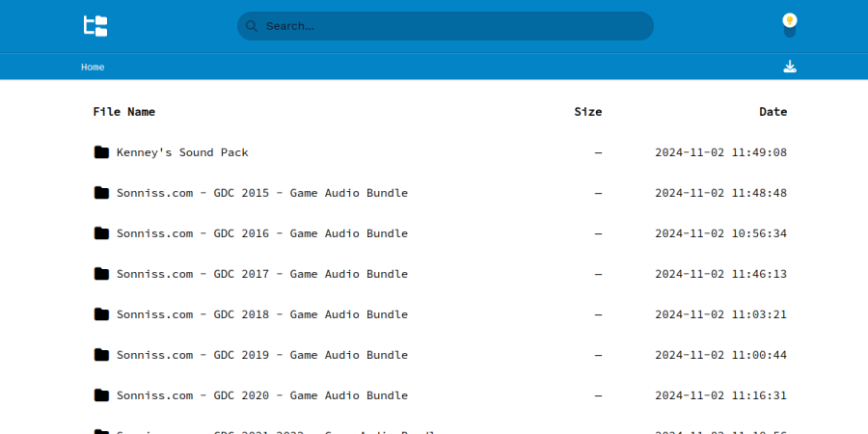Click date 2024-11-02 11:03:21

[x=720, y=313]
